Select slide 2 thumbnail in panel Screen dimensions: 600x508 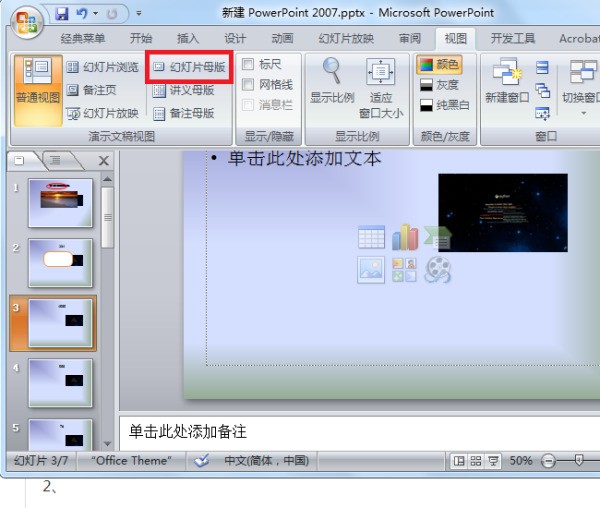pyautogui.click(x=60, y=263)
